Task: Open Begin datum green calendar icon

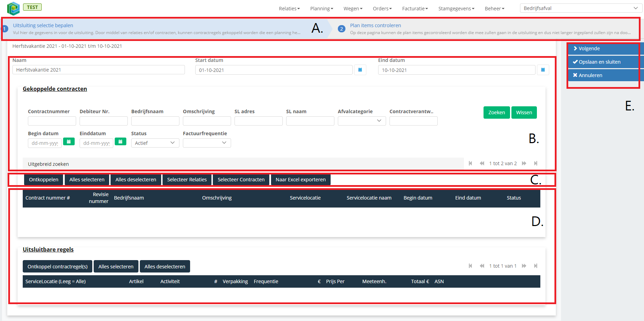Action: pos(69,141)
